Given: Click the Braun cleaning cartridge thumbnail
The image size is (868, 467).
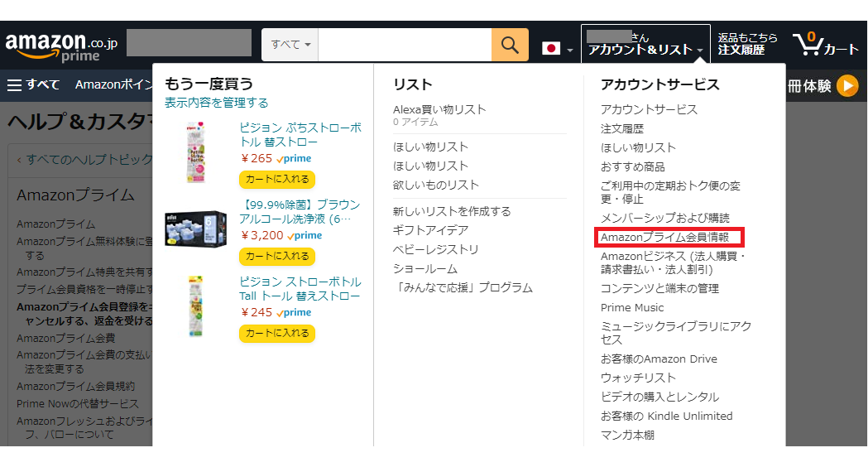Looking at the screenshot, I should (195, 229).
